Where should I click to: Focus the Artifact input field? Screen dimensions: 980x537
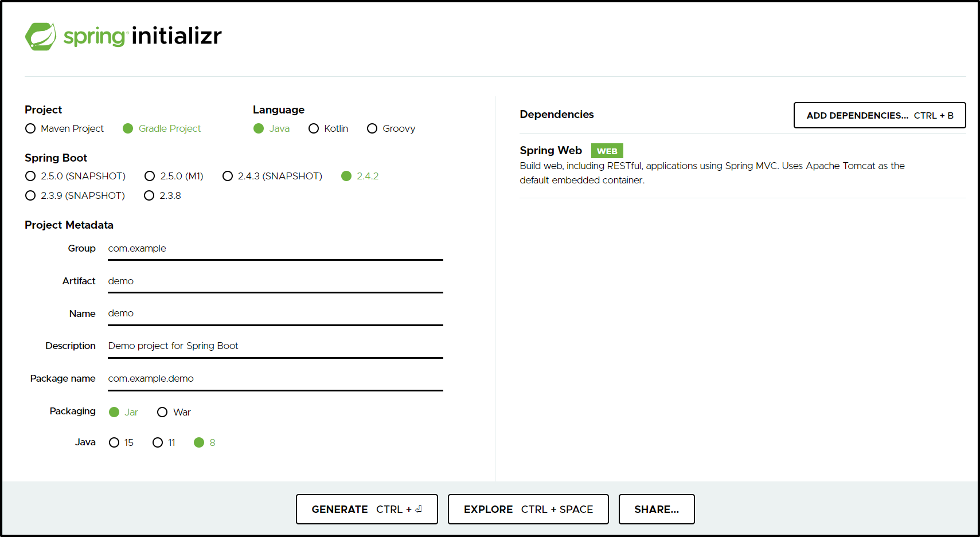point(275,281)
